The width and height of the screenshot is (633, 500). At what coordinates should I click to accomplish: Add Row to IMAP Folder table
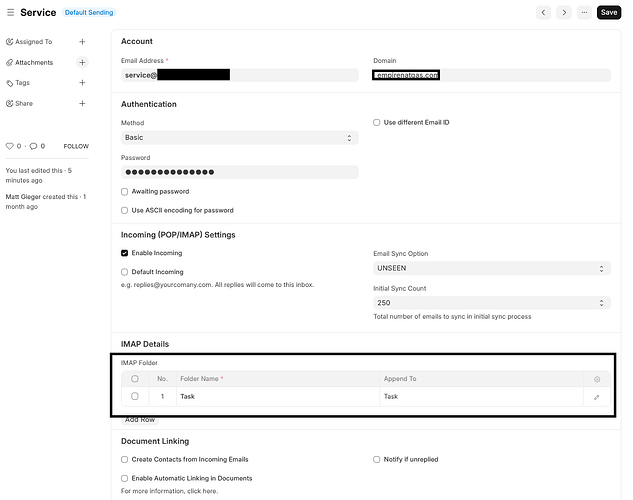(140, 420)
